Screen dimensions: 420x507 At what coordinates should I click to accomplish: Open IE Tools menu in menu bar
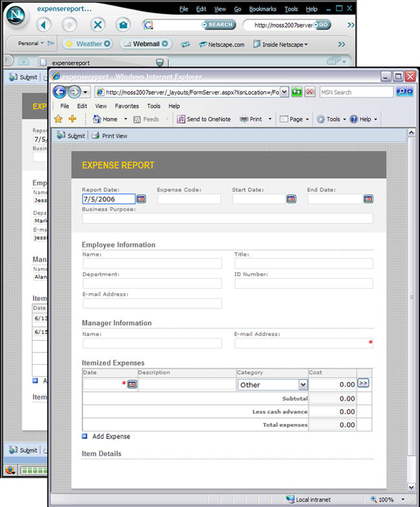[x=153, y=106]
